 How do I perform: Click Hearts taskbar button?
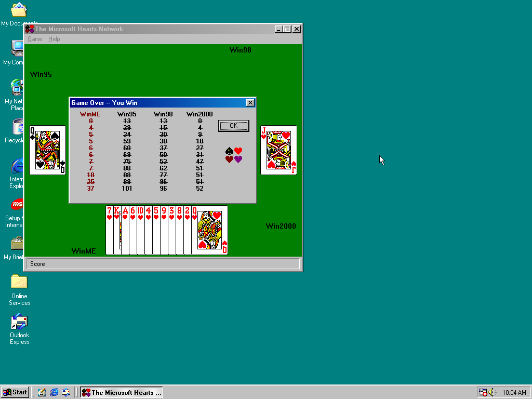(122, 392)
